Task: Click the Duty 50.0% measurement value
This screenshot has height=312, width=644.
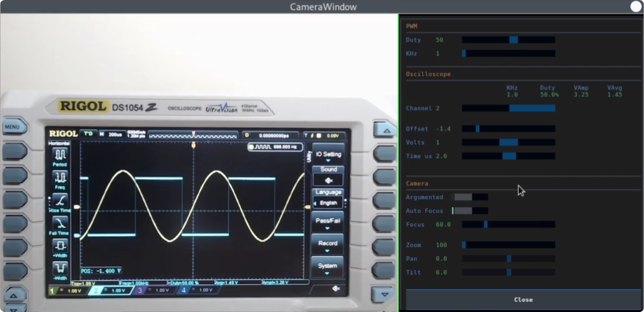Action: [x=549, y=94]
